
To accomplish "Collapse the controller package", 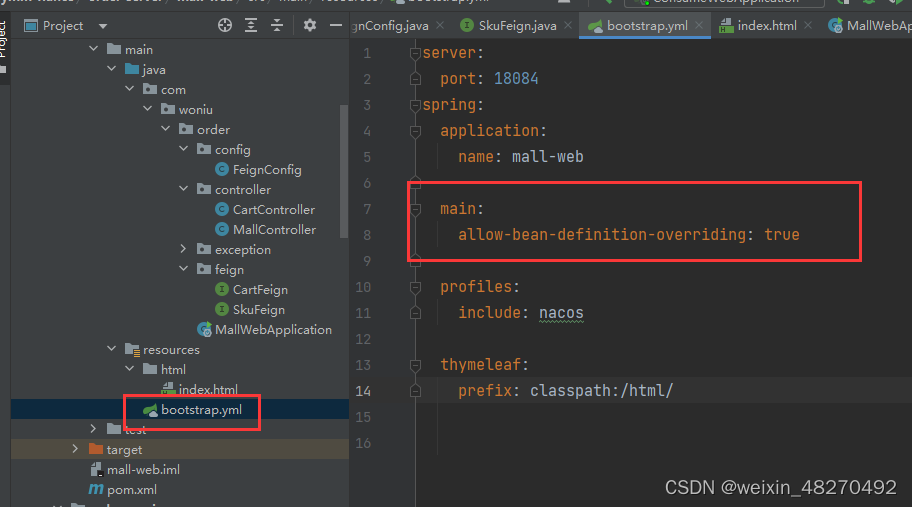I will pyautogui.click(x=184, y=189).
